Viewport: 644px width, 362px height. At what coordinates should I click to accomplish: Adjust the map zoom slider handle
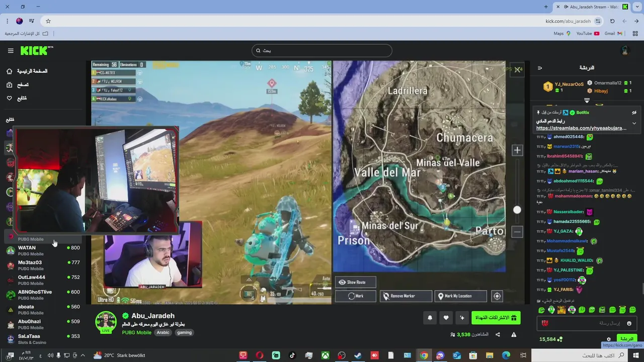(517, 210)
